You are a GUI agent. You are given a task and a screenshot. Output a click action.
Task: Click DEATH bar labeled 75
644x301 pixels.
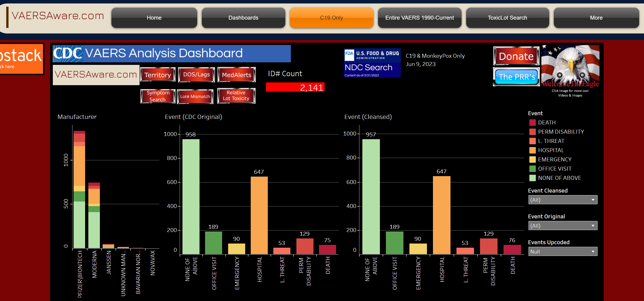pyautogui.click(x=328, y=250)
